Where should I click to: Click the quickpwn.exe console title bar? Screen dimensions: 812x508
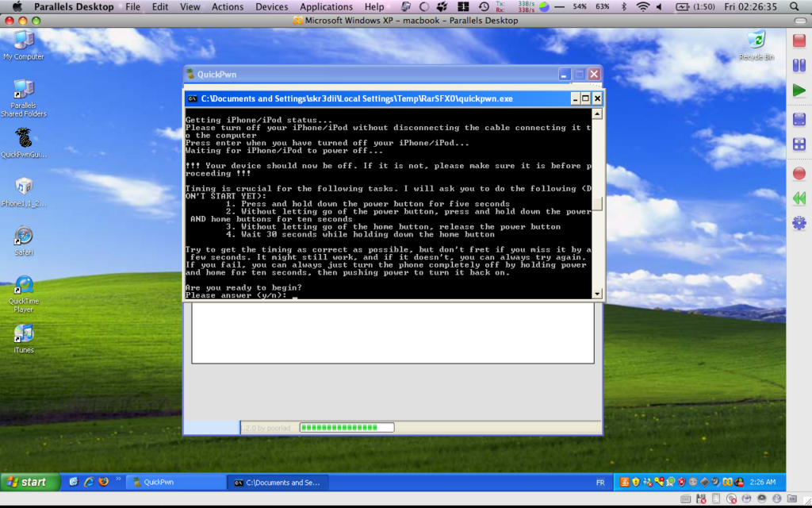click(x=393, y=98)
